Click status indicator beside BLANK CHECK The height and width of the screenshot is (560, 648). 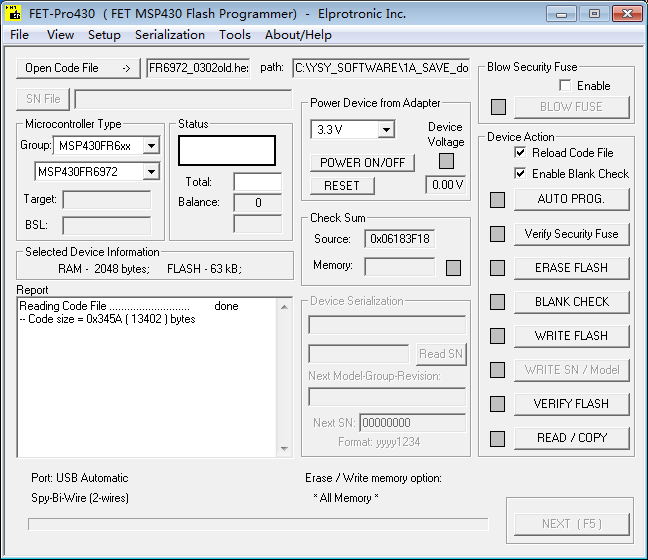coord(497,302)
